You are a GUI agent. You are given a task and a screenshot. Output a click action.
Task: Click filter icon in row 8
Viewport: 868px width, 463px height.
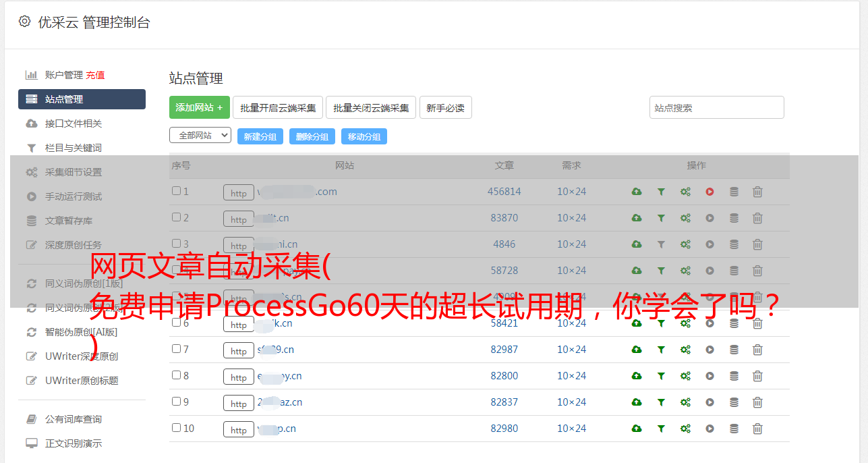(661, 376)
